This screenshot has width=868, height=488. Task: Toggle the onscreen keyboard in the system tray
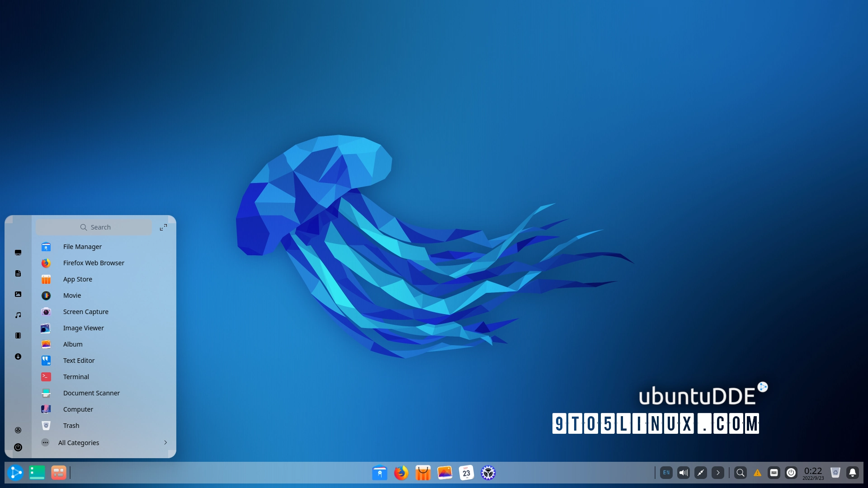[x=774, y=473]
